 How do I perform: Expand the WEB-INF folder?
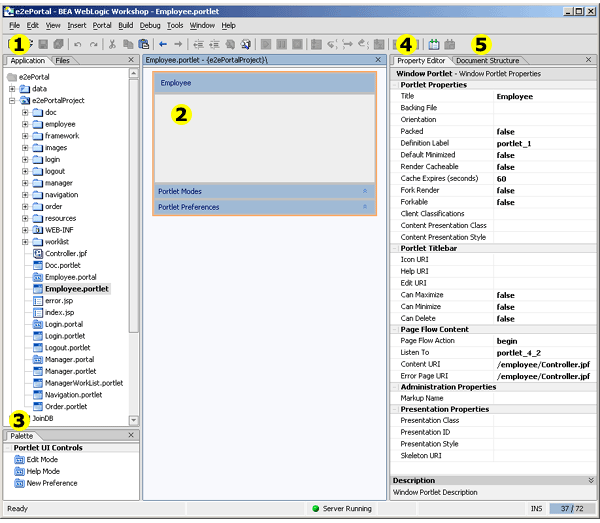(x=25, y=230)
